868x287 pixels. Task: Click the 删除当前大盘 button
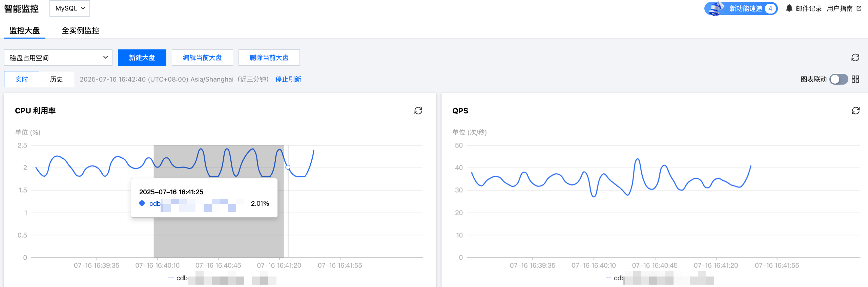pyautogui.click(x=269, y=58)
